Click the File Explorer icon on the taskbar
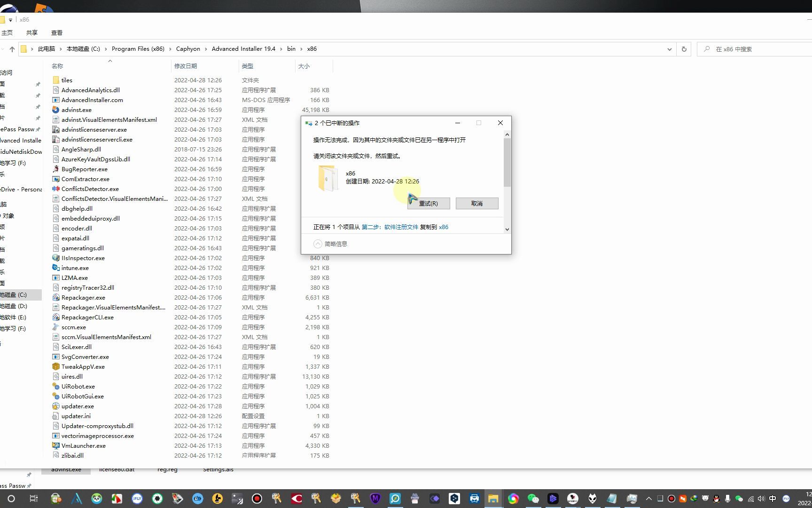Image resolution: width=812 pixels, height=508 pixels. 493,499
